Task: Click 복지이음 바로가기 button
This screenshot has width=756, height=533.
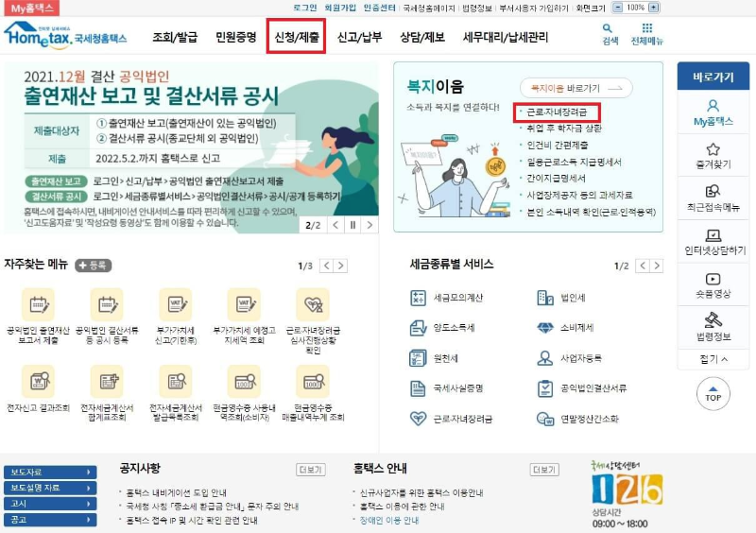Action: click(576, 88)
